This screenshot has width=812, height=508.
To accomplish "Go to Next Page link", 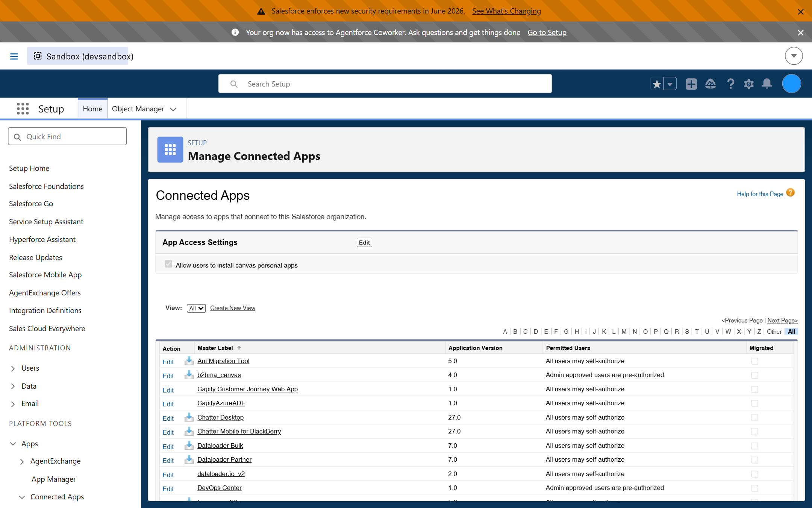I will tap(782, 320).
